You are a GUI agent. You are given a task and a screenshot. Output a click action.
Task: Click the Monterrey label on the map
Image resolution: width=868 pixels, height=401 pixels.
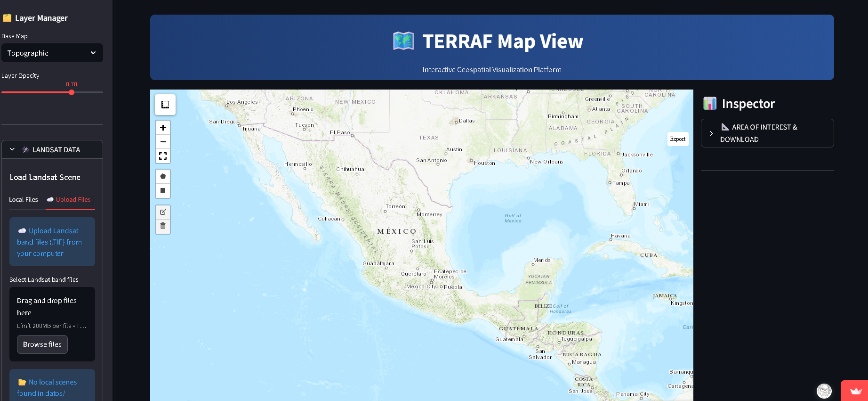click(x=429, y=214)
